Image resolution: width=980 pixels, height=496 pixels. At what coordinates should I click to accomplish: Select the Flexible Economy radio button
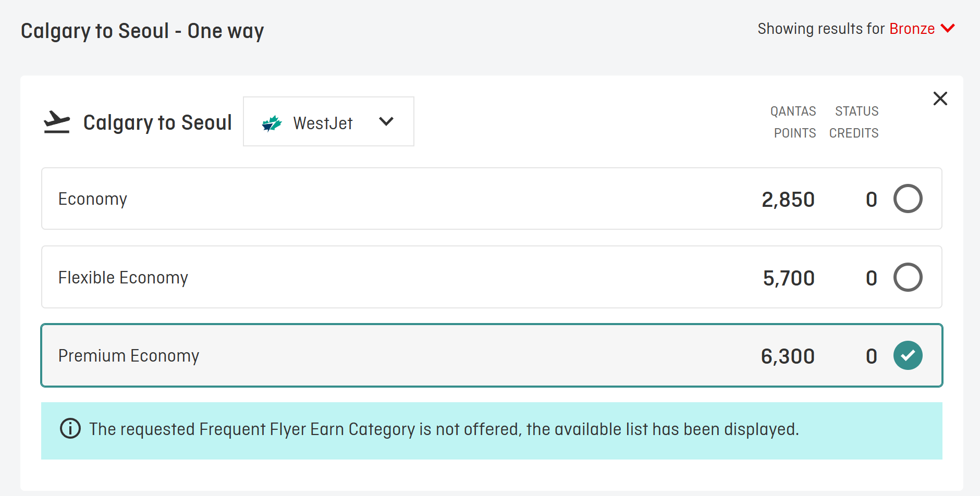point(908,277)
